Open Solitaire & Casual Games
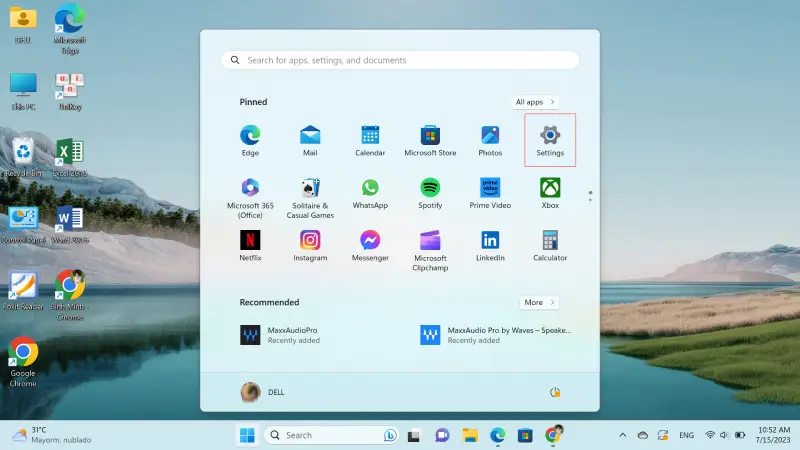The image size is (800, 450). (x=310, y=198)
